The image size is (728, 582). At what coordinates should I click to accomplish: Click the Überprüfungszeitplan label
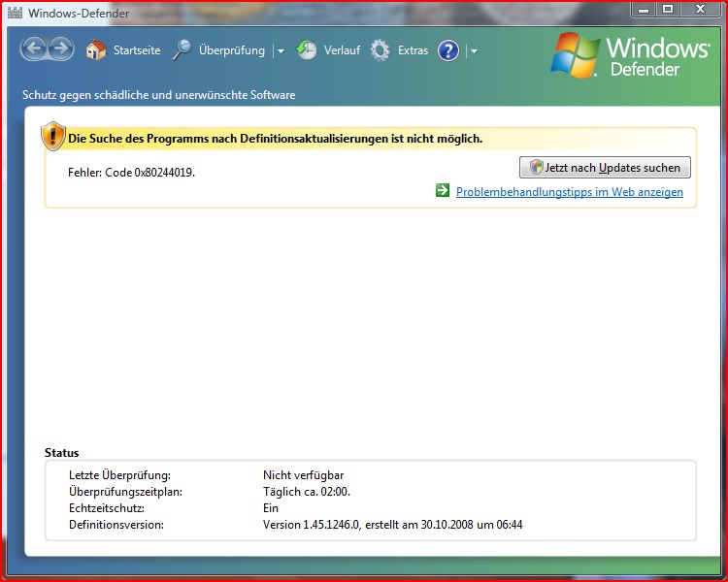pos(126,492)
